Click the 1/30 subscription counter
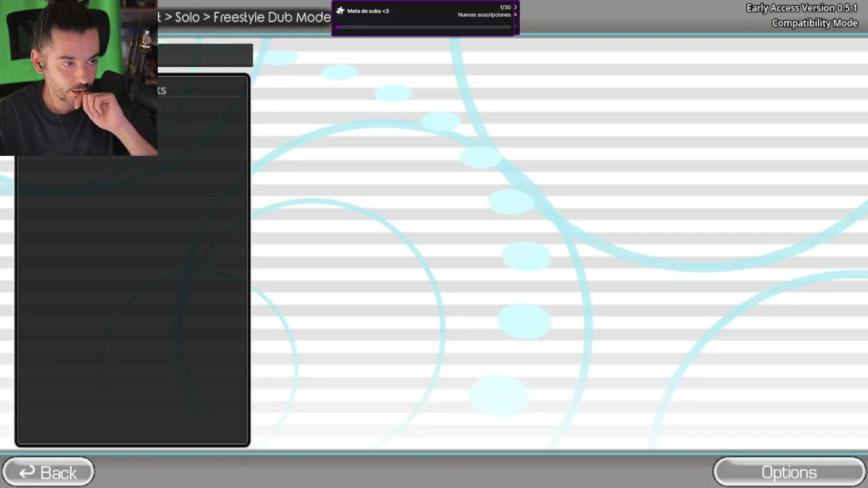The height and width of the screenshot is (488, 868). pos(505,7)
